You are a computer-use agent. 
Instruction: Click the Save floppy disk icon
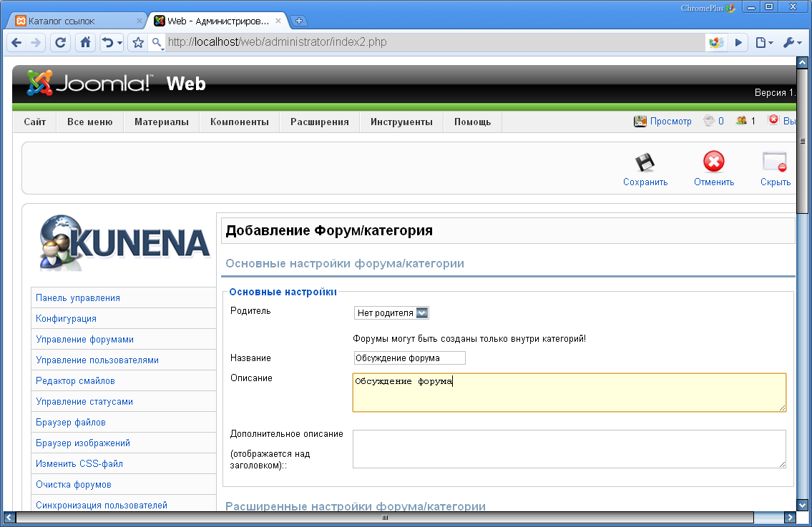(645, 162)
